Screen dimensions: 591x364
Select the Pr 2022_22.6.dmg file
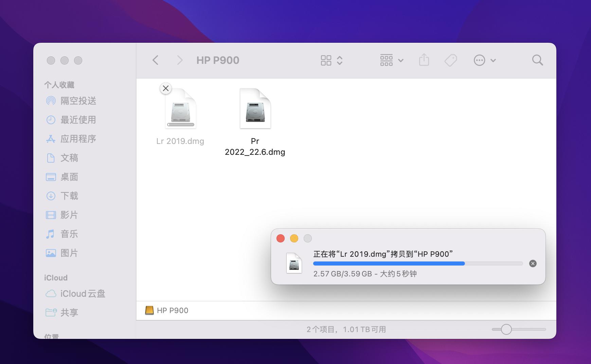point(255,108)
